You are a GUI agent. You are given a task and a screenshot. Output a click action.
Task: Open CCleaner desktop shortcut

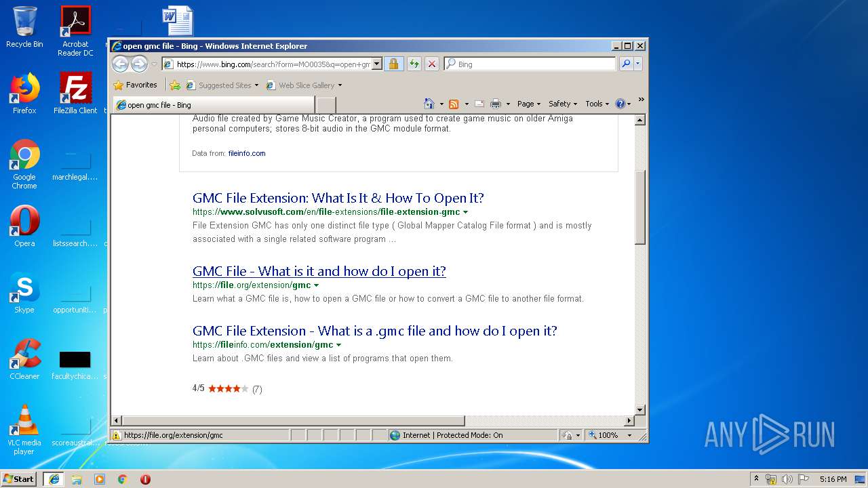pyautogui.click(x=24, y=359)
